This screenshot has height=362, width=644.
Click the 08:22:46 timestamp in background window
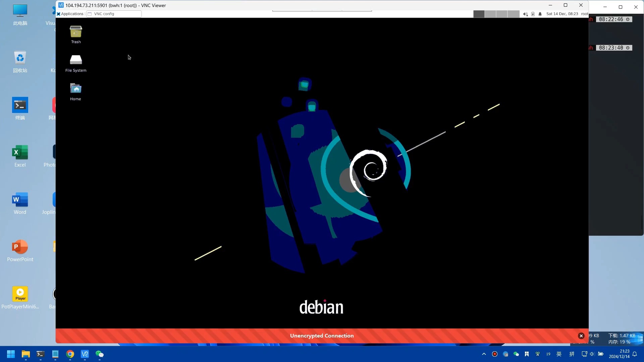pyautogui.click(x=614, y=19)
